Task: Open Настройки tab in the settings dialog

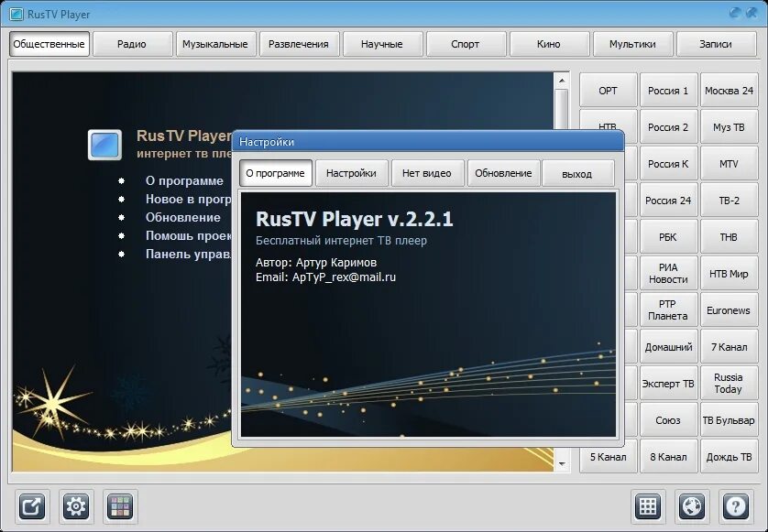Action: click(351, 173)
